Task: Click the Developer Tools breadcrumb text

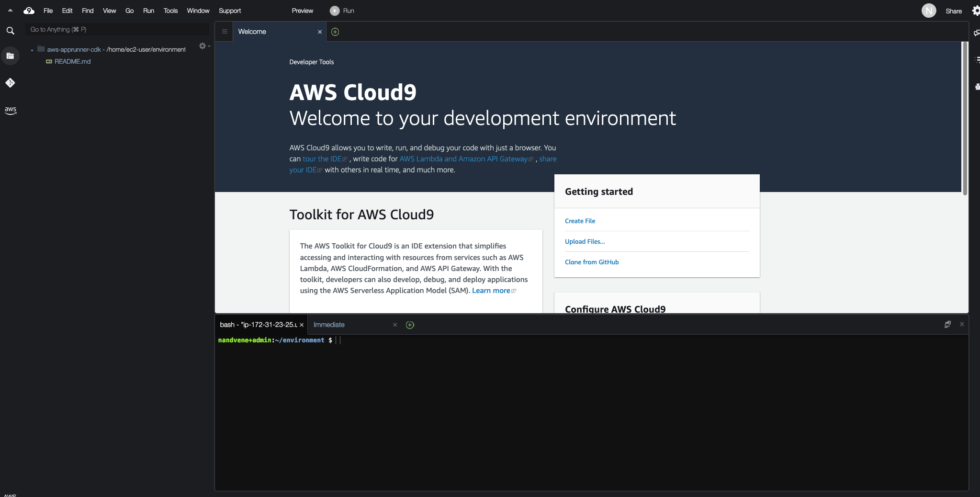Action: pos(312,62)
